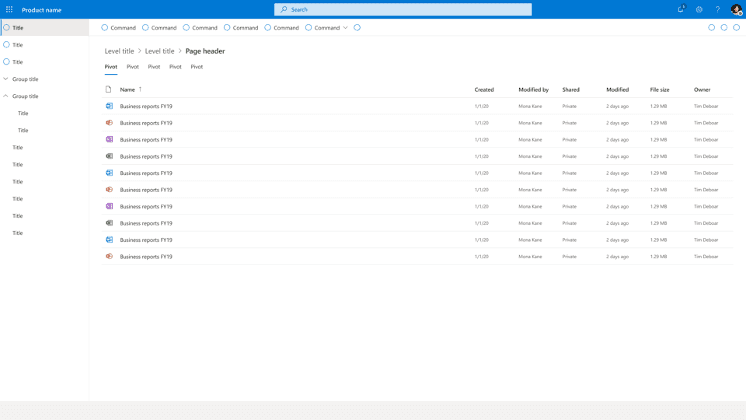Open the Command dropdown with chevron
This screenshot has width=746, height=420.
click(326, 28)
